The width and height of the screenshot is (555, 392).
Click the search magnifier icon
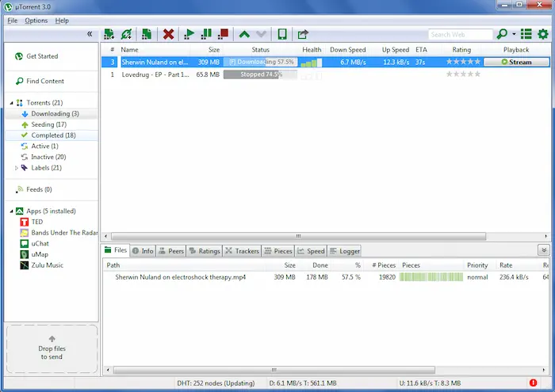[x=502, y=34]
